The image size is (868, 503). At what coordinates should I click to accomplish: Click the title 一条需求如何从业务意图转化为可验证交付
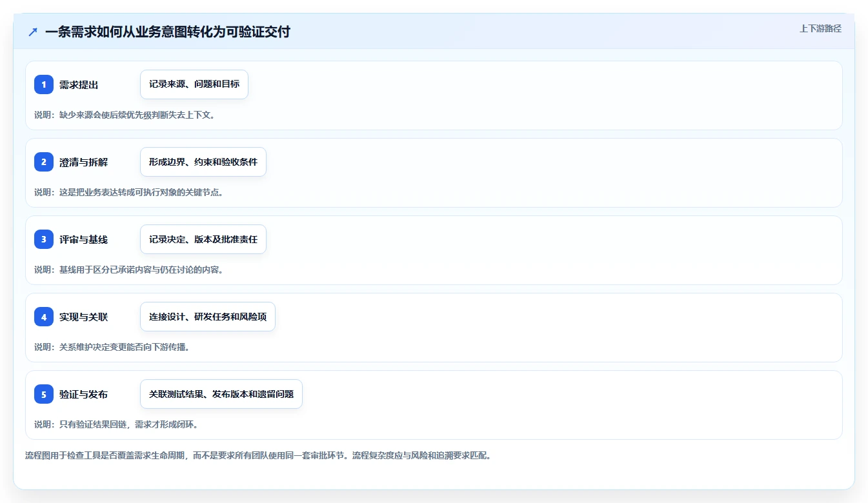(168, 32)
